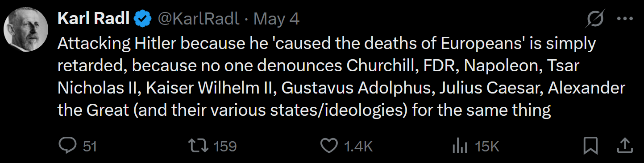The image size is (644, 163).
Task: Click the tweet's first line of text
Action: [327, 44]
